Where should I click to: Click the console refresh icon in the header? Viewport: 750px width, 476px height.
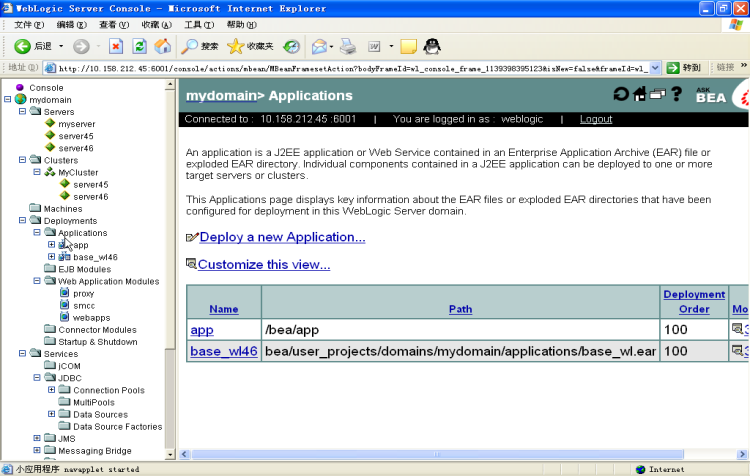621,94
